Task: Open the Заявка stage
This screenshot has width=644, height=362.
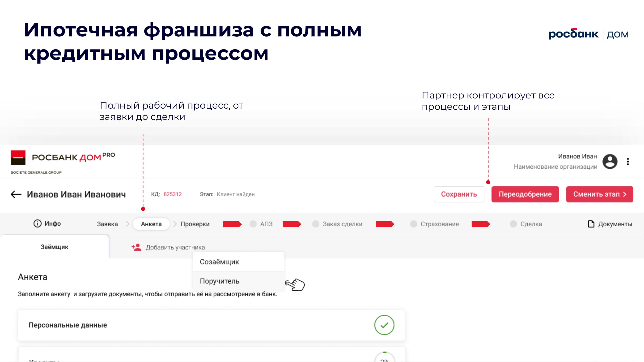Action: pyautogui.click(x=107, y=224)
